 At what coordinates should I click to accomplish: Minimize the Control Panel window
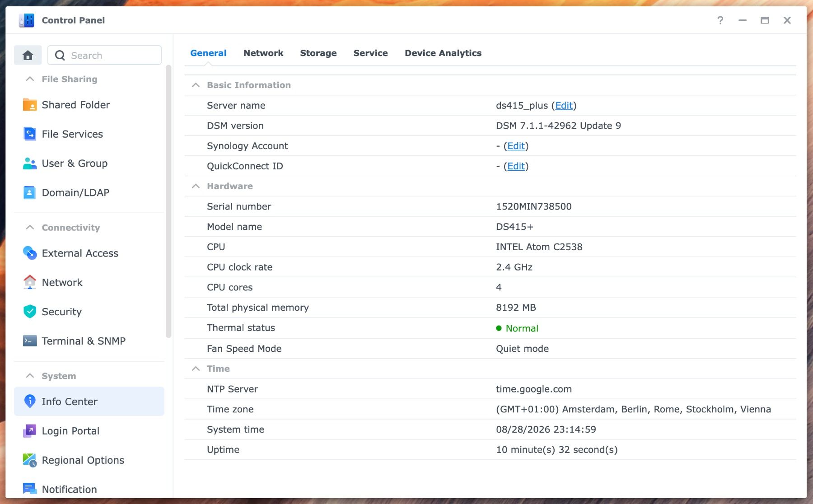click(x=743, y=20)
